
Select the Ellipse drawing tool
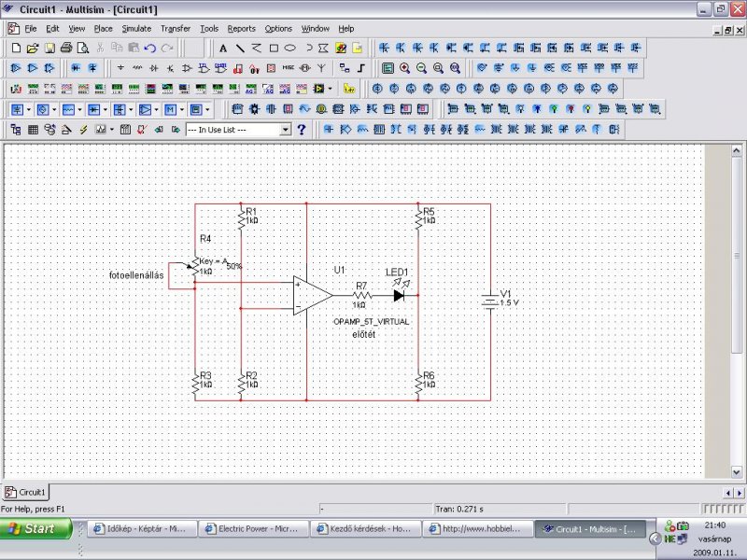(x=290, y=49)
